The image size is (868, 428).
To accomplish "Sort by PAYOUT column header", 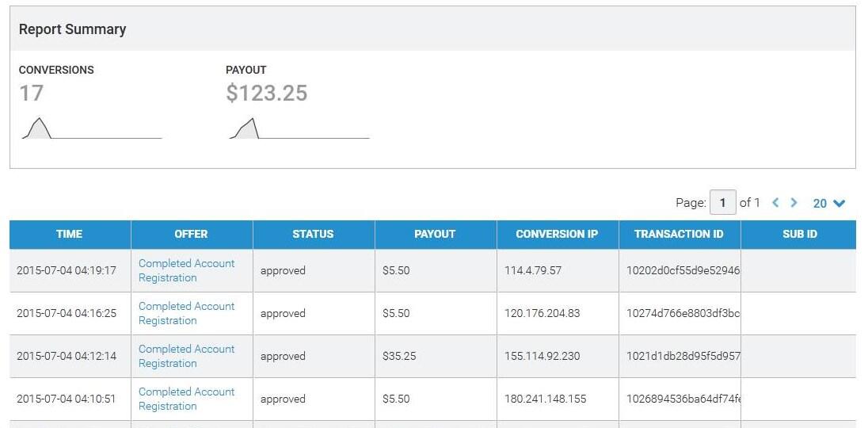I will pos(435,234).
